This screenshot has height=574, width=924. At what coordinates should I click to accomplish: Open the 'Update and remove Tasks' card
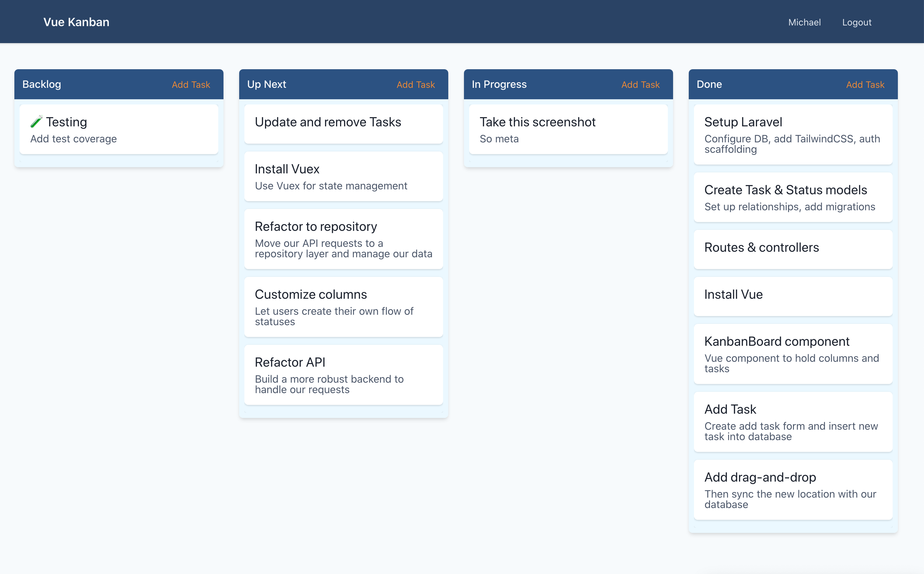click(343, 122)
